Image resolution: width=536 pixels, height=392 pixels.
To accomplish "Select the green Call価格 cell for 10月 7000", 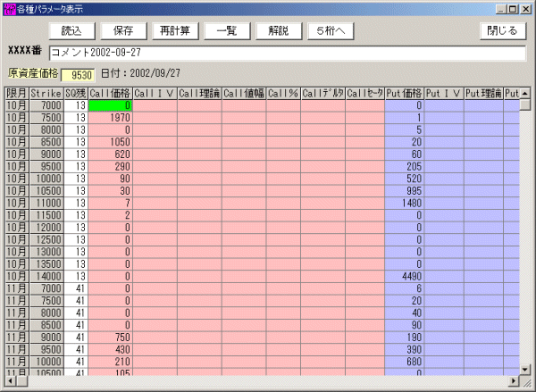I will (111, 105).
